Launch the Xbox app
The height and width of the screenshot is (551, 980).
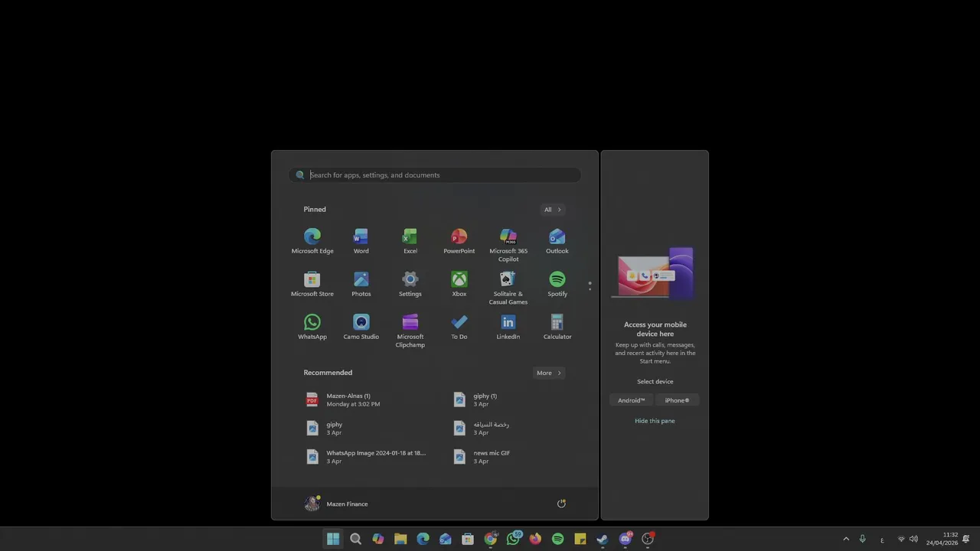459,284
